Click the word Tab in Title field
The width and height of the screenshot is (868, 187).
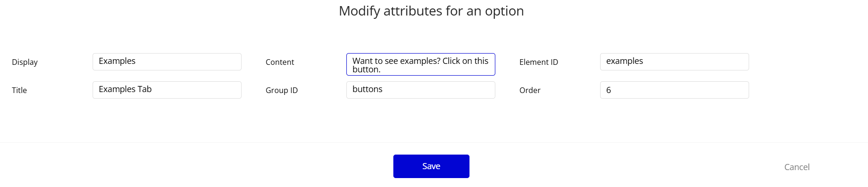tap(144, 89)
